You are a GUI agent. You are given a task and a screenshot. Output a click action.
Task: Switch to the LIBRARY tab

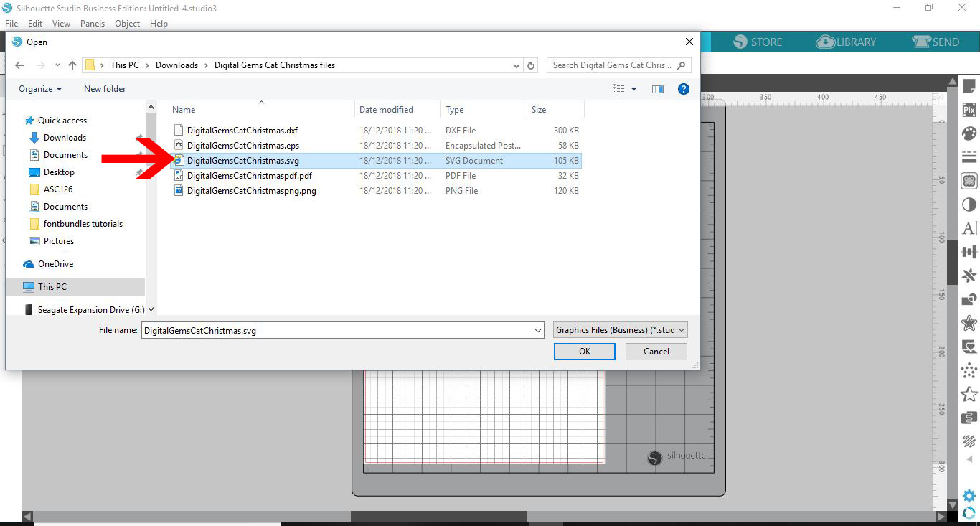(x=846, y=42)
